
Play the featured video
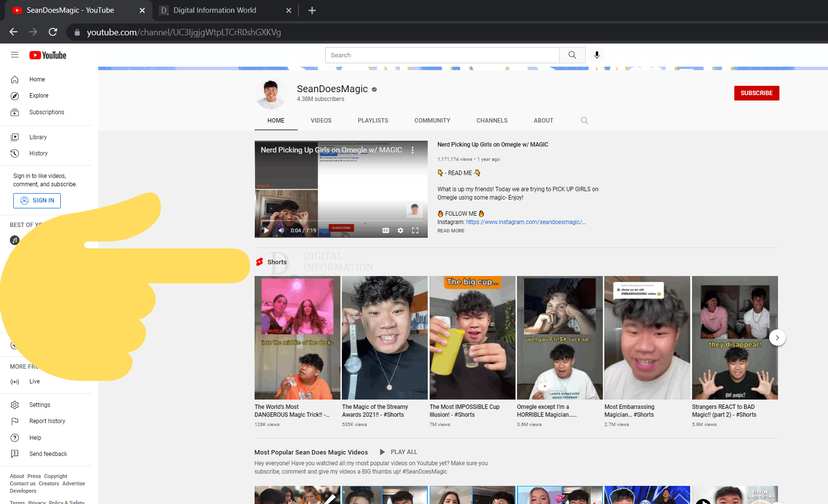pyautogui.click(x=266, y=230)
